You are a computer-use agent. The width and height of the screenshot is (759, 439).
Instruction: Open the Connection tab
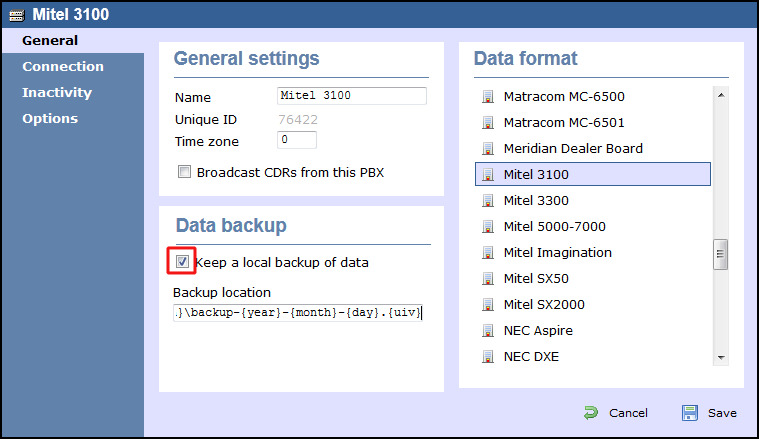click(63, 66)
